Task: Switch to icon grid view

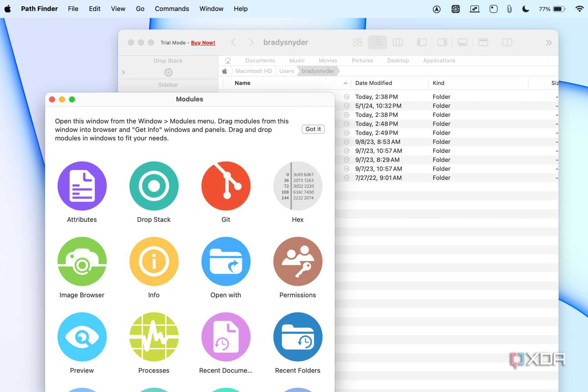Action: (357, 42)
